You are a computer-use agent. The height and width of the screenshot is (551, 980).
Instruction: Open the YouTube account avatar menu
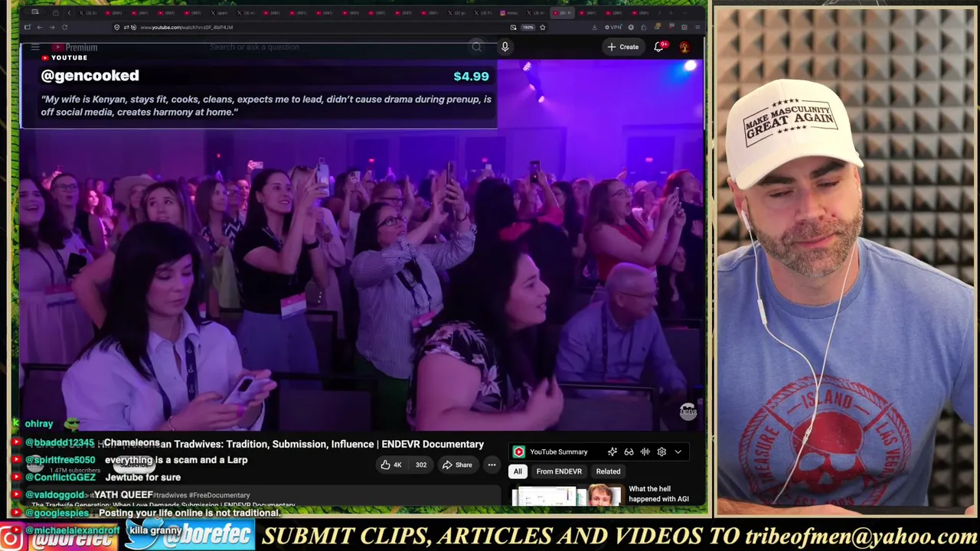tap(684, 47)
